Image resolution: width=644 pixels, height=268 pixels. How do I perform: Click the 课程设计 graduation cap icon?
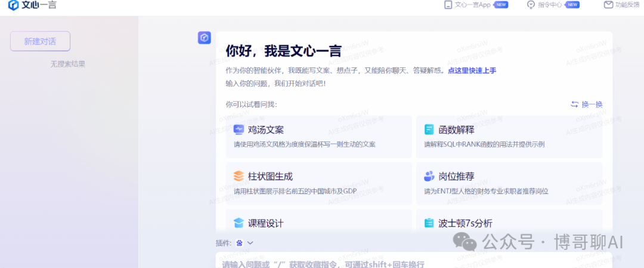pos(239,223)
